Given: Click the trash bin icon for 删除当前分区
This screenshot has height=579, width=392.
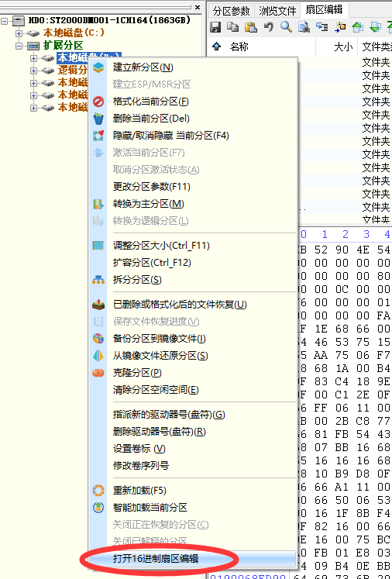Looking at the screenshot, I should [x=98, y=119].
